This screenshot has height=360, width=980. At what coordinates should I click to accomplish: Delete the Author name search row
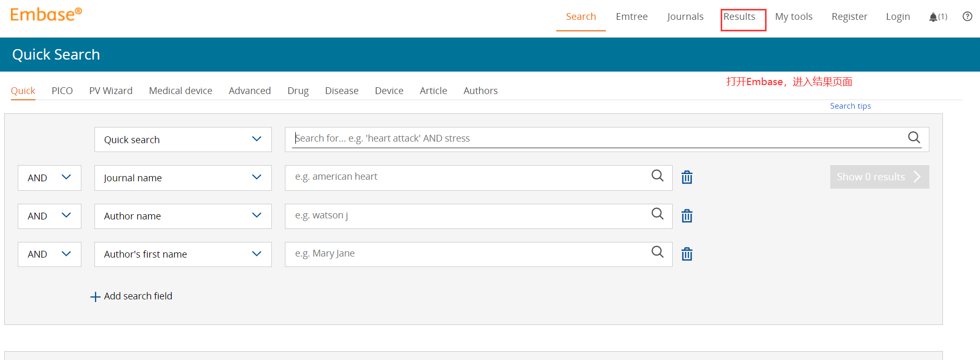pos(687,216)
